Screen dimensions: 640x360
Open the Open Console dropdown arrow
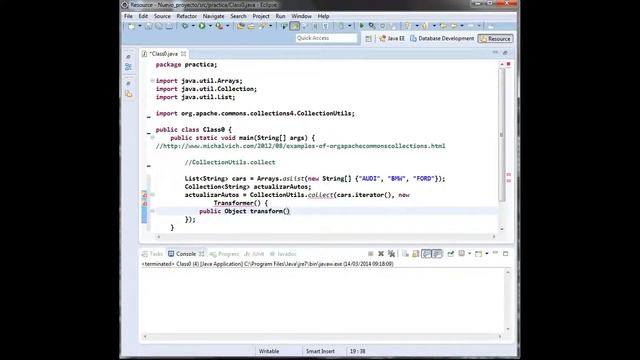pos(487,254)
